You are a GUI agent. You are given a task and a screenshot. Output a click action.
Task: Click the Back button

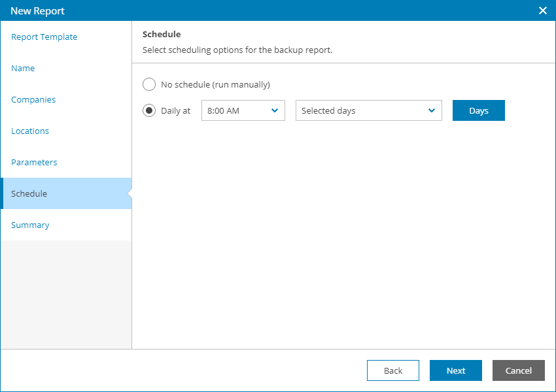pos(393,370)
